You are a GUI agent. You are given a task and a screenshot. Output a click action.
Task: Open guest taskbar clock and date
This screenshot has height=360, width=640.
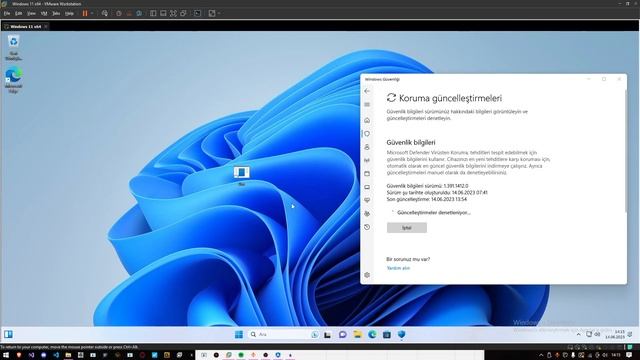pyautogui.click(x=616, y=335)
